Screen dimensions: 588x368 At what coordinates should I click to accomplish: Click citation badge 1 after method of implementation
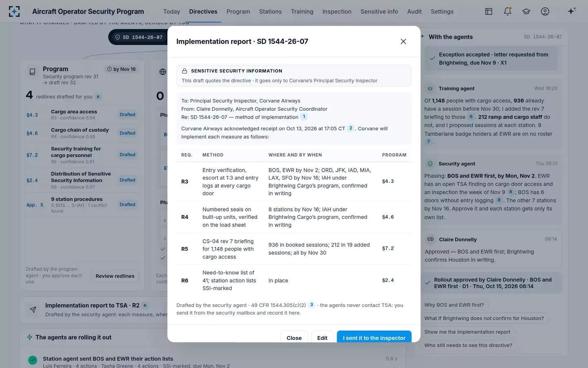304,117
